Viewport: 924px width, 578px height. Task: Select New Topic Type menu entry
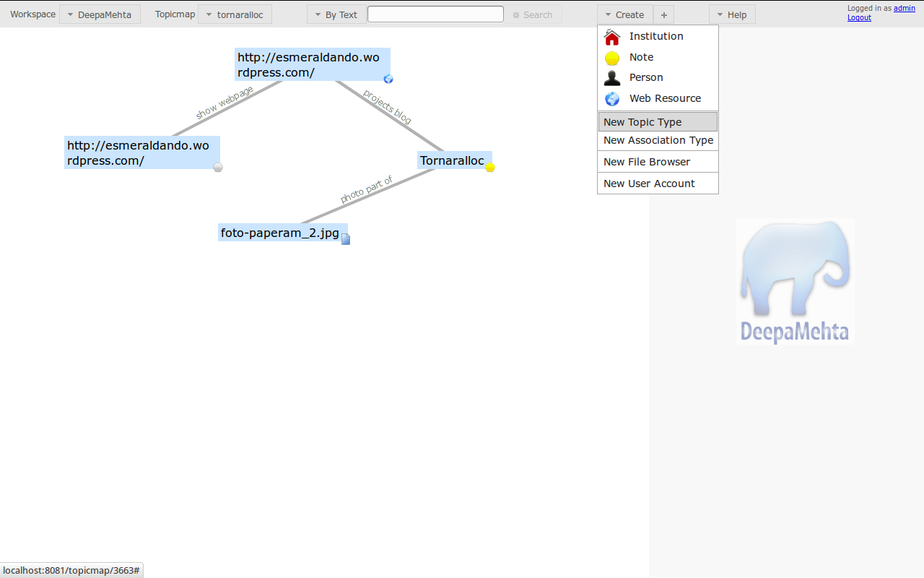click(658, 122)
